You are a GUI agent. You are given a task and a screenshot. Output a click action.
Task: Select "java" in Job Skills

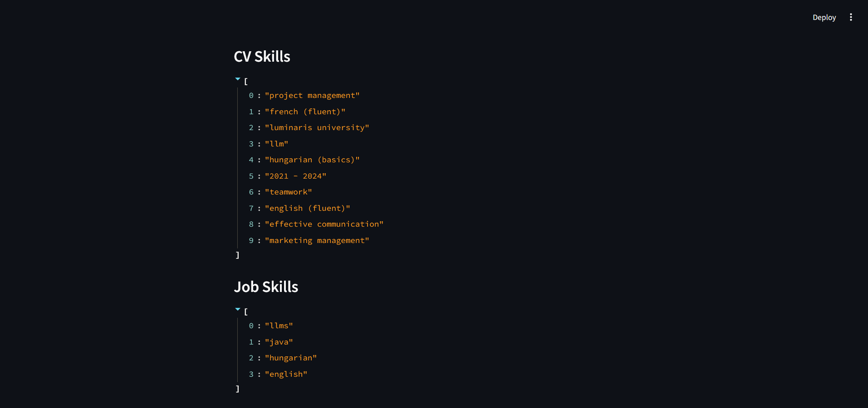click(279, 342)
